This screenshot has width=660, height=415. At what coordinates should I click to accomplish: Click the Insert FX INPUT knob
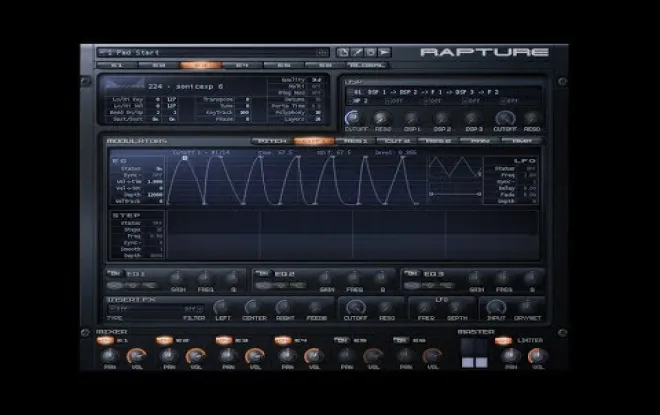click(x=496, y=307)
